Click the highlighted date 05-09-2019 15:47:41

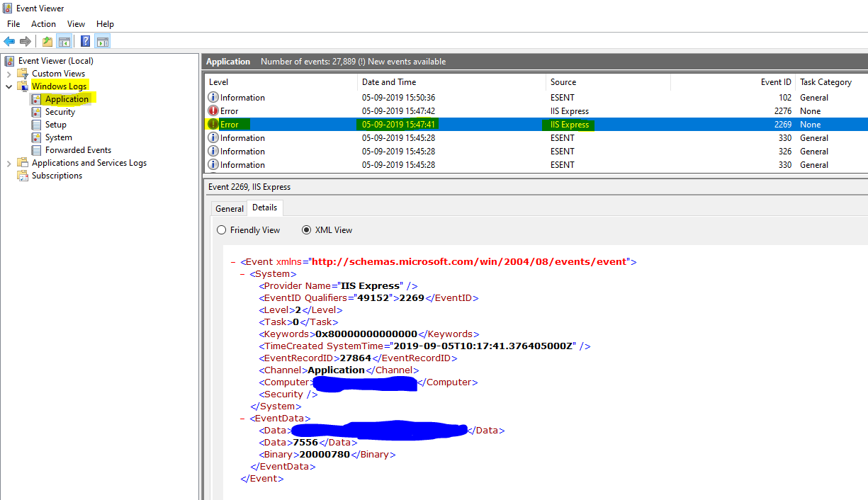pos(398,125)
